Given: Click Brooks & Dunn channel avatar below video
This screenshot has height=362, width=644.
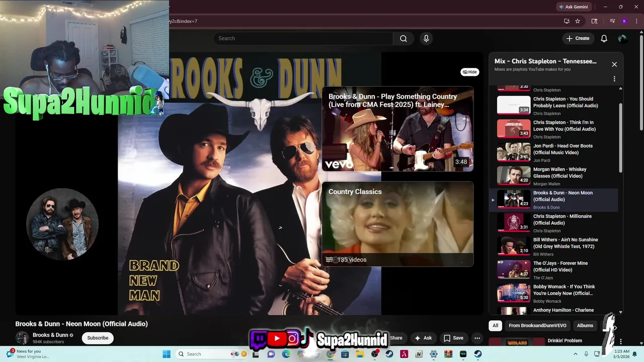Looking at the screenshot, I should (x=22, y=338).
